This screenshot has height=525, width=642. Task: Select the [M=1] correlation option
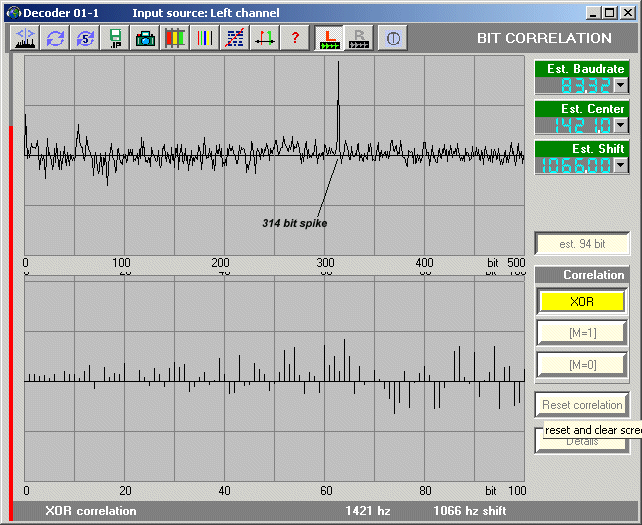[581, 333]
